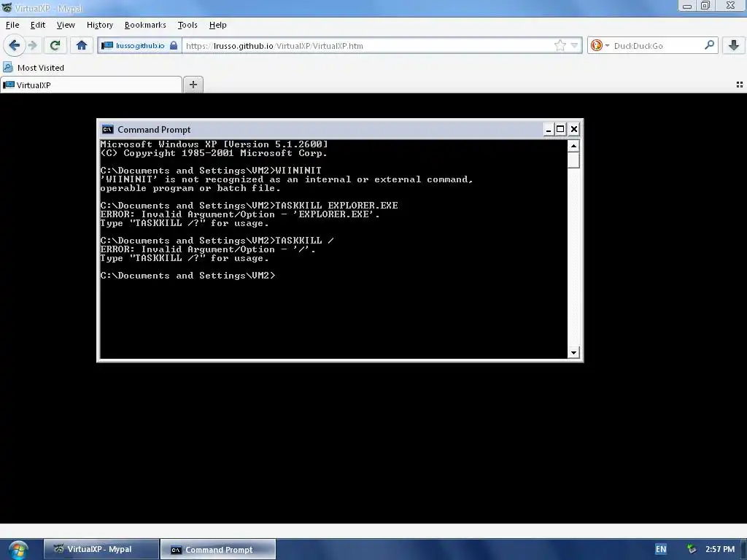Click the Command Prompt scrollbar thumb
Image resolution: width=747 pixels, height=560 pixels.
573,160
